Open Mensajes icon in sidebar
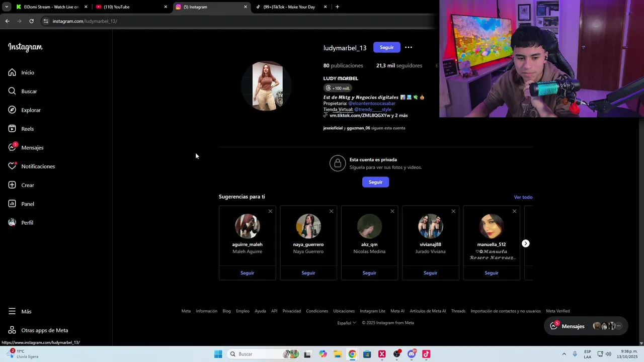This screenshot has width=644, height=362. pyautogui.click(x=12, y=147)
